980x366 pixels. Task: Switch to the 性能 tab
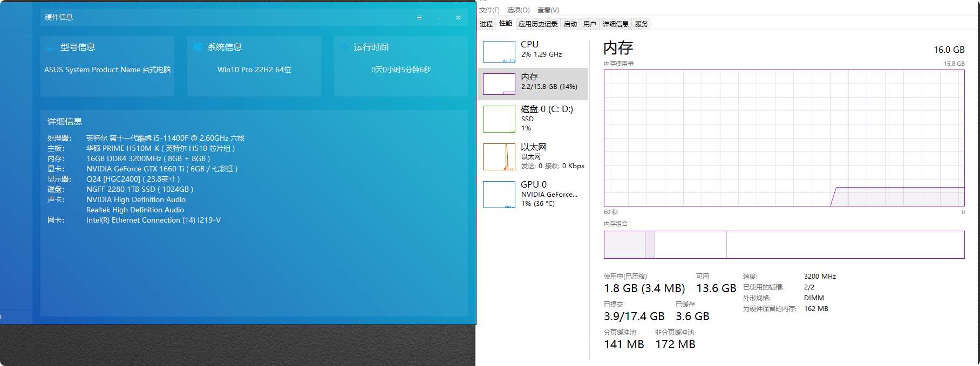(x=506, y=23)
